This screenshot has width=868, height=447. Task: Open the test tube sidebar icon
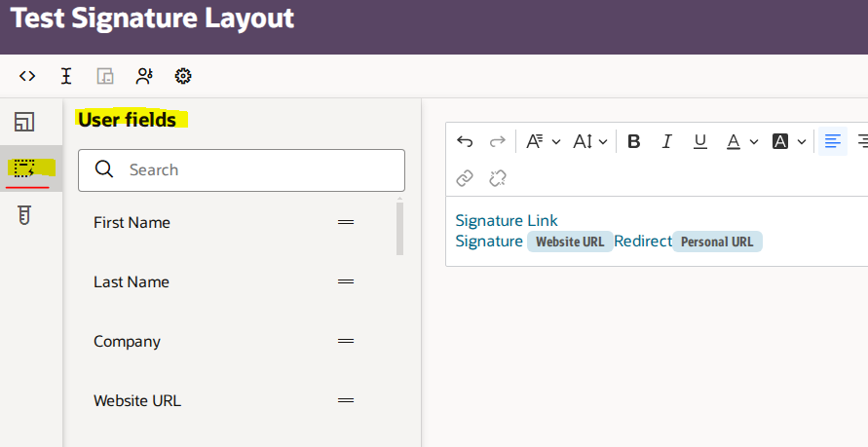click(x=24, y=214)
